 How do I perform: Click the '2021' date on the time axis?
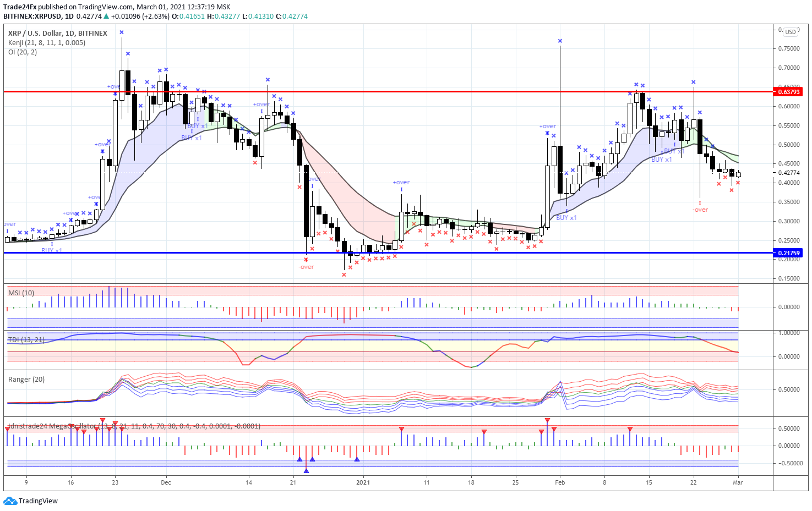tap(363, 482)
